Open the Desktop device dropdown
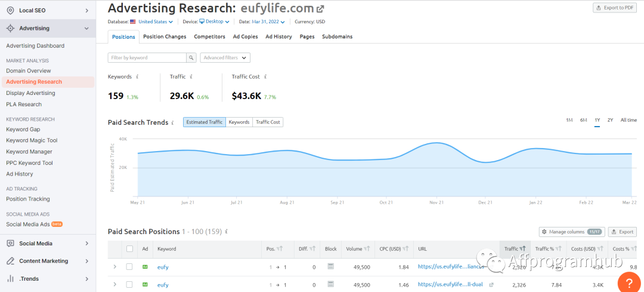The width and height of the screenshot is (644, 292). point(214,22)
